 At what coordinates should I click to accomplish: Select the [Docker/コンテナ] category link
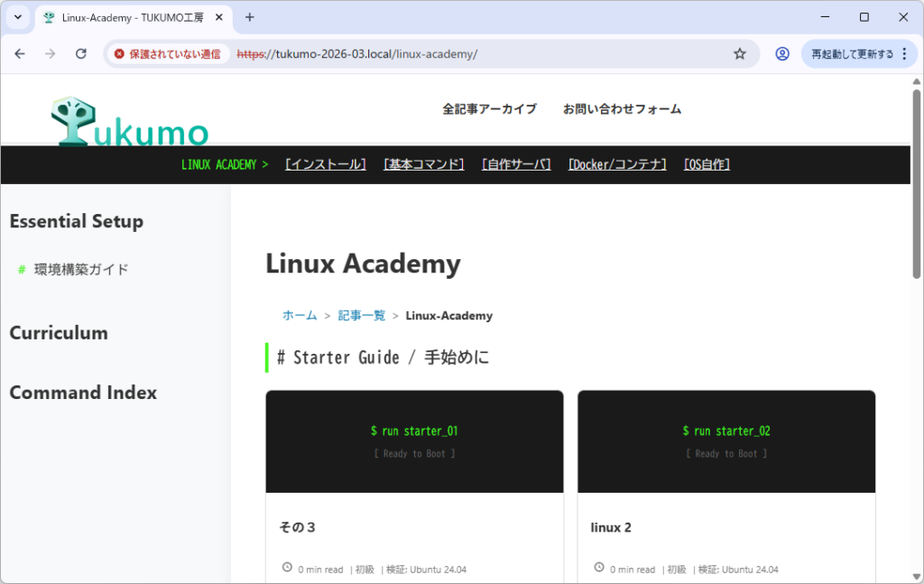pos(617,164)
